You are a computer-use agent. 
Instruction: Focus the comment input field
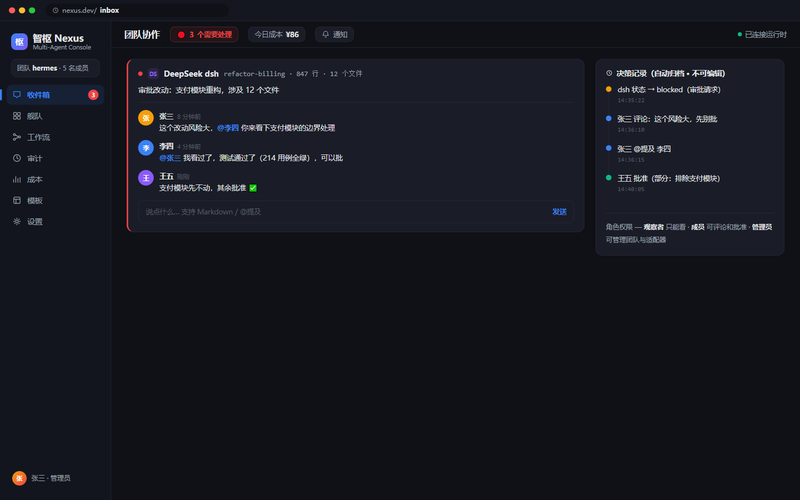click(x=356, y=212)
